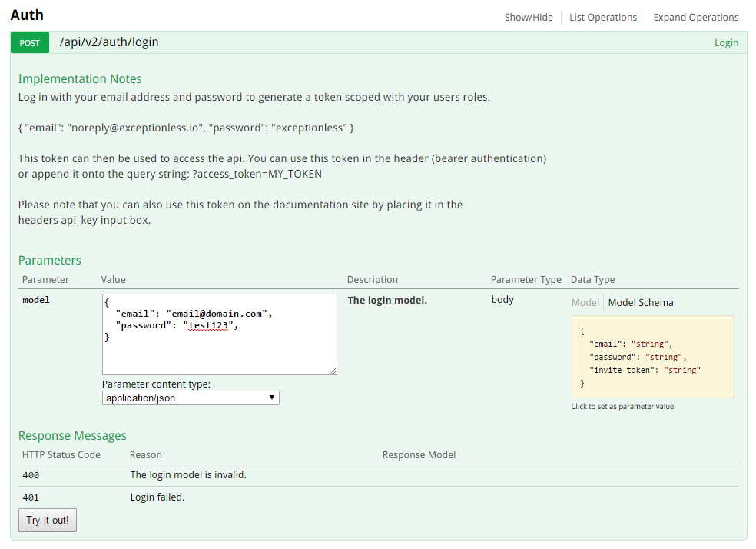The height and width of the screenshot is (549, 756).
Task: Click the Response Messages heading
Action: point(72,436)
